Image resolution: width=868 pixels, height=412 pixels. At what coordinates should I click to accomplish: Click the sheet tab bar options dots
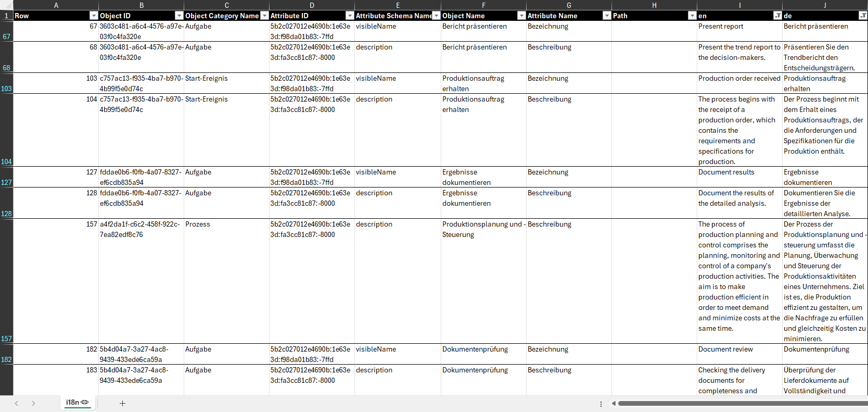[601, 404]
